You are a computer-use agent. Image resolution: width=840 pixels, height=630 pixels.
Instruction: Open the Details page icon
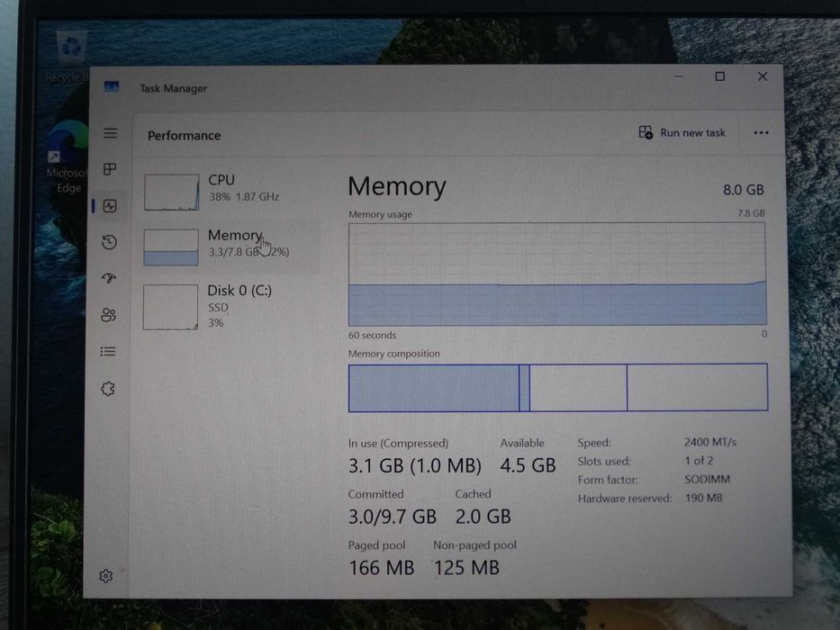click(108, 351)
